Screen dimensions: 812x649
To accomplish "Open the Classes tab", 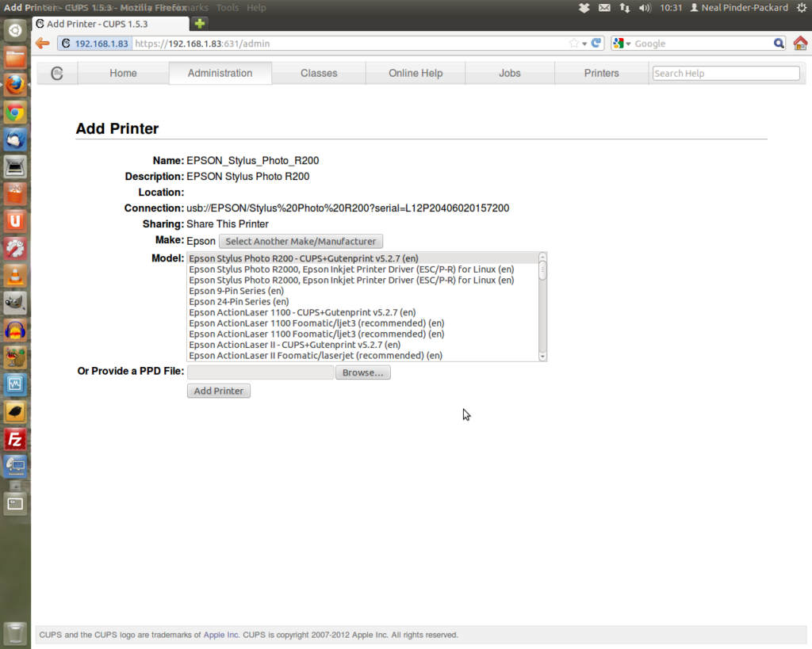I will (x=319, y=73).
